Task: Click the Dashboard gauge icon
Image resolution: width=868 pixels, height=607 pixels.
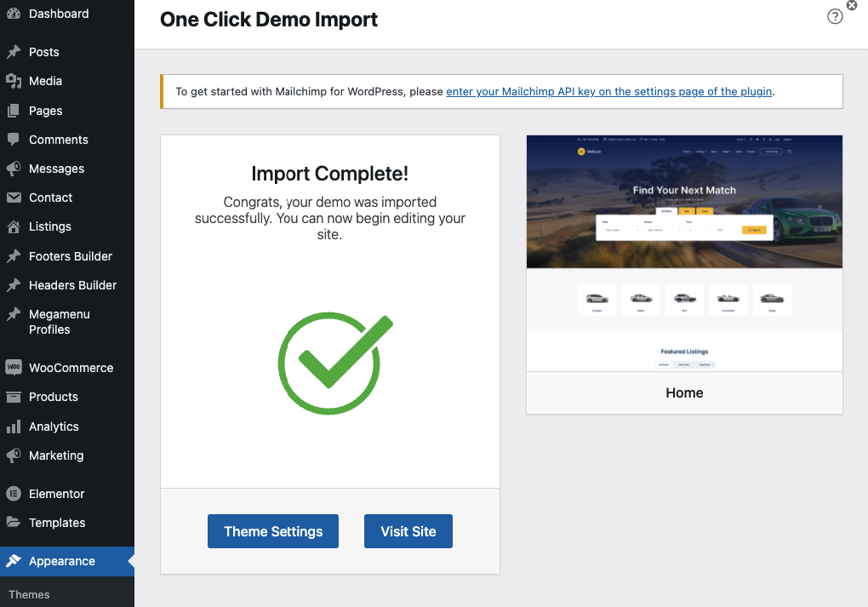Action: point(14,14)
